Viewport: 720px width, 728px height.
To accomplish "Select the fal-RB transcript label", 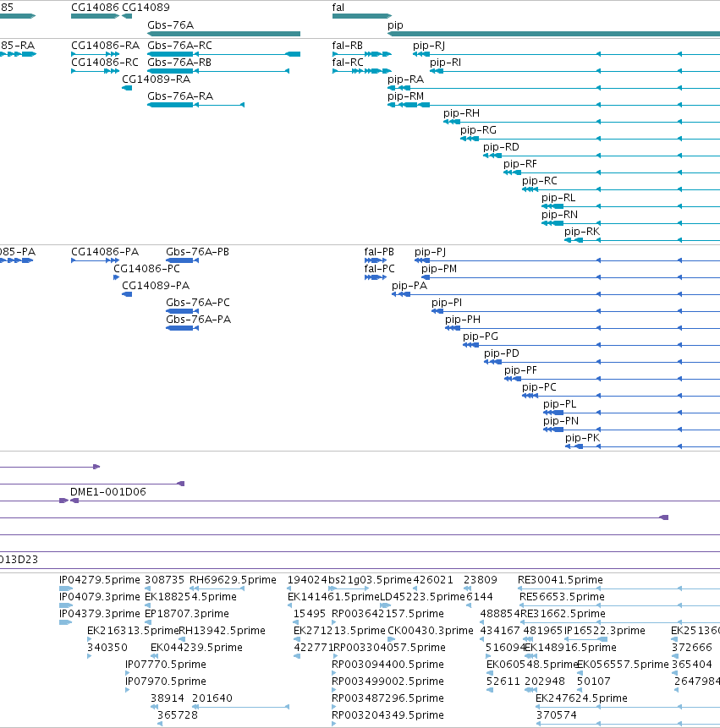I will click(x=348, y=46).
